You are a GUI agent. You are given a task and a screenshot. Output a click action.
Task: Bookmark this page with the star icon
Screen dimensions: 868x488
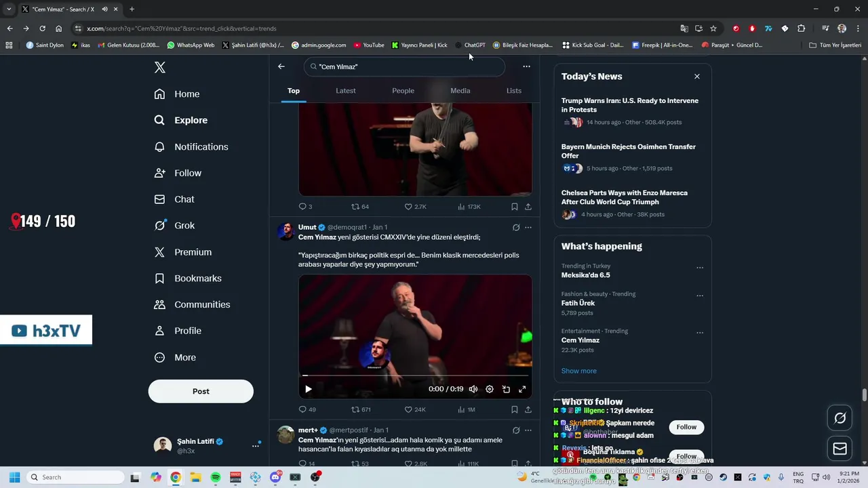pos(713,28)
